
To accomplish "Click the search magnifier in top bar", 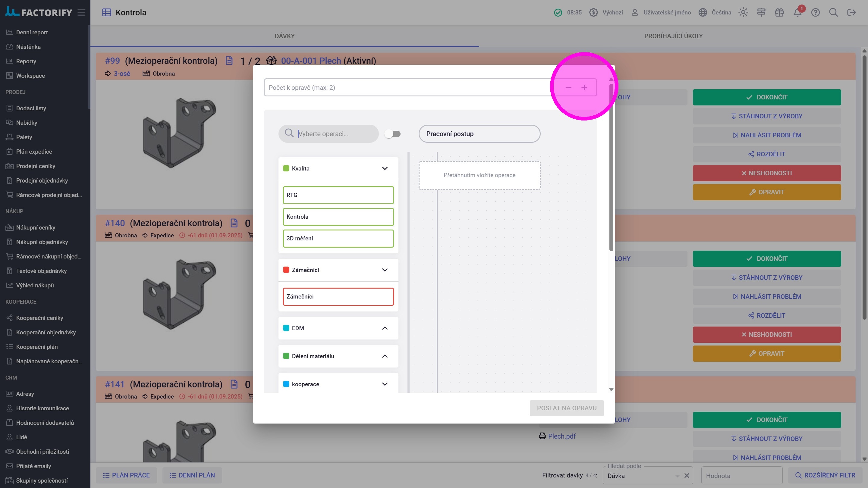I will pyautogui.click(x=833, y=13).
